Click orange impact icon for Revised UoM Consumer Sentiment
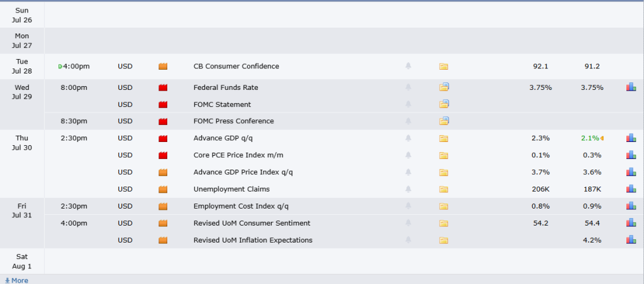Screen dimensions: 644x284 (163, 223)
